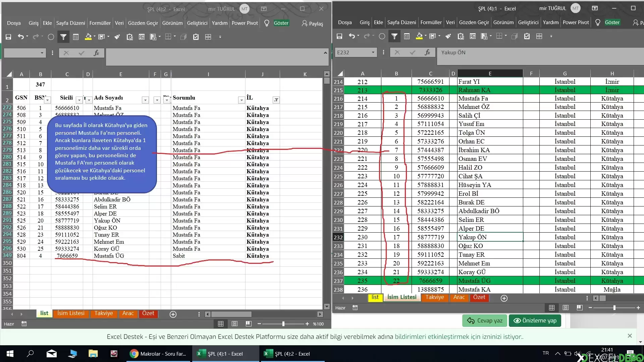Undo last action in right Excel window
Viewport: 644px width, 362px height.
click(352, 36)
